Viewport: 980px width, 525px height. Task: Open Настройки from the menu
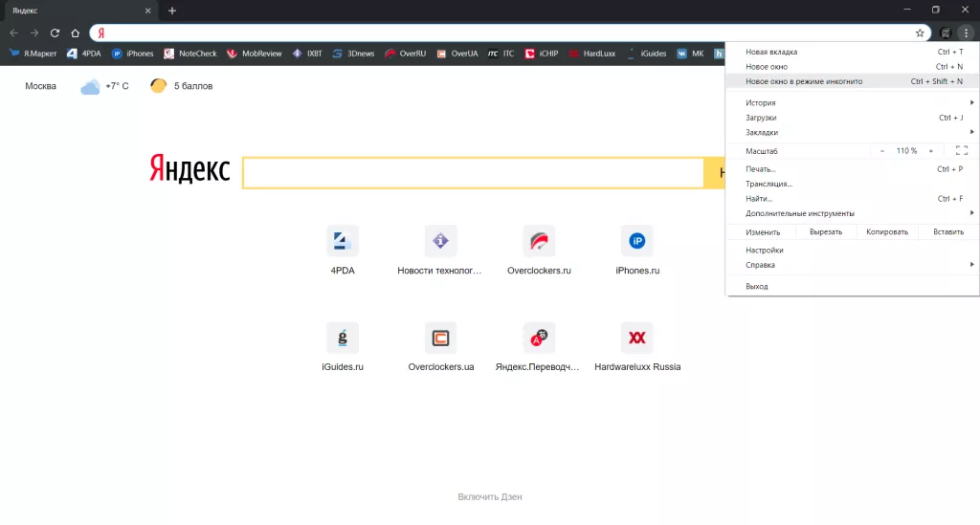click(765, 251)
